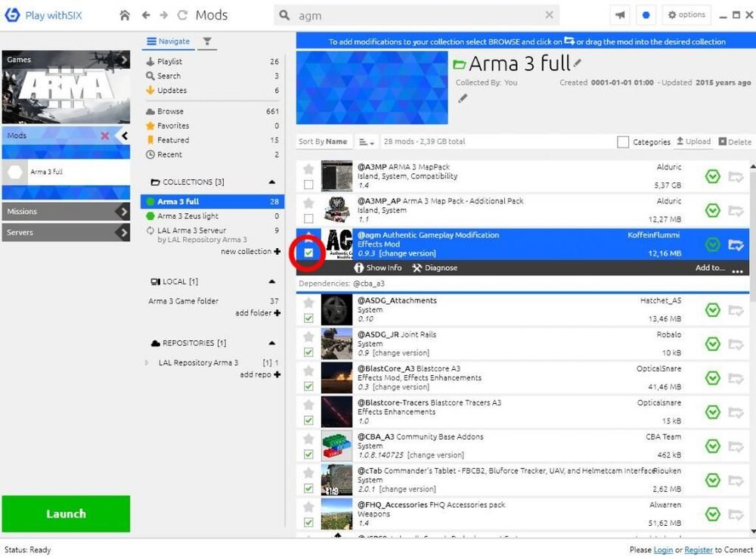The height and width of the screenshot is (559, 756).
Task: Check the @A3MP_AP mod checkbox
Action: coord(308,219)
